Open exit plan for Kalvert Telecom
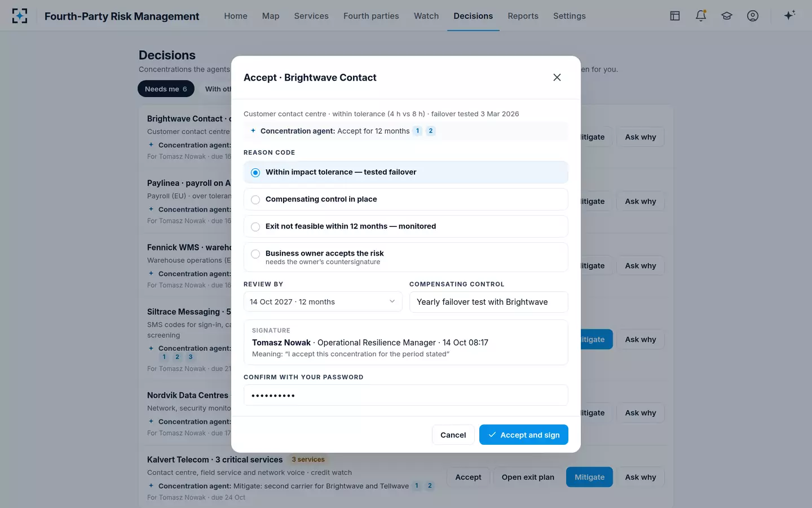 (528, 477)
